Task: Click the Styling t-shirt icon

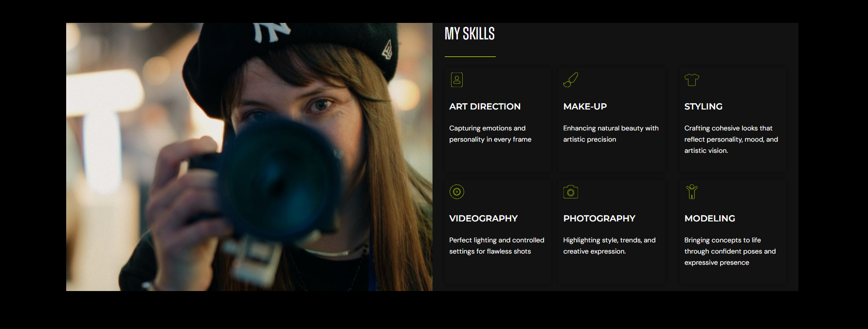Action: tap(691, 80)
